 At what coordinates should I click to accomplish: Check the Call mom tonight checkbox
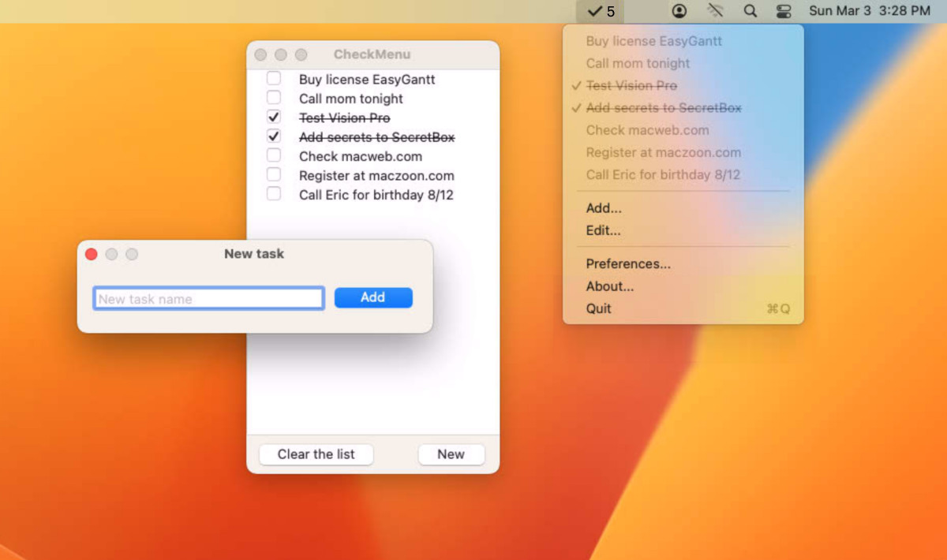point(273,98)
